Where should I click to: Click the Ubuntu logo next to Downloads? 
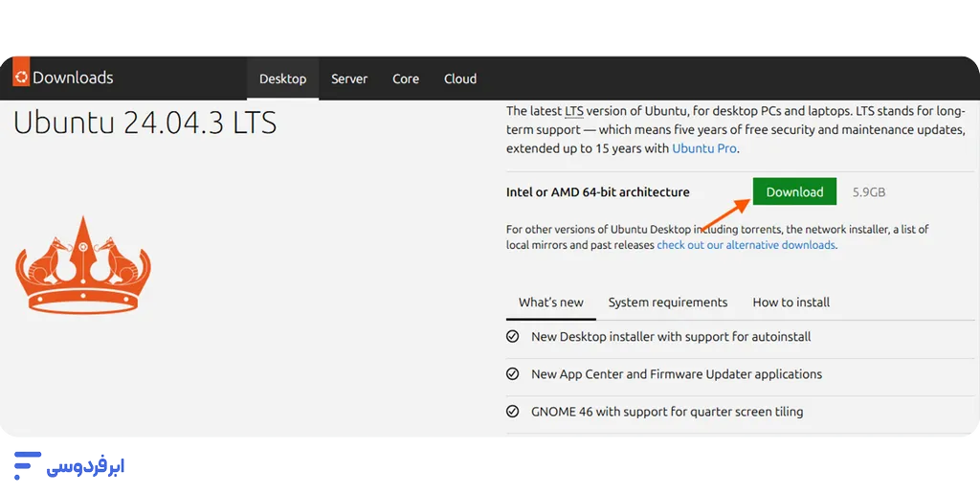(x=21, y=72)
